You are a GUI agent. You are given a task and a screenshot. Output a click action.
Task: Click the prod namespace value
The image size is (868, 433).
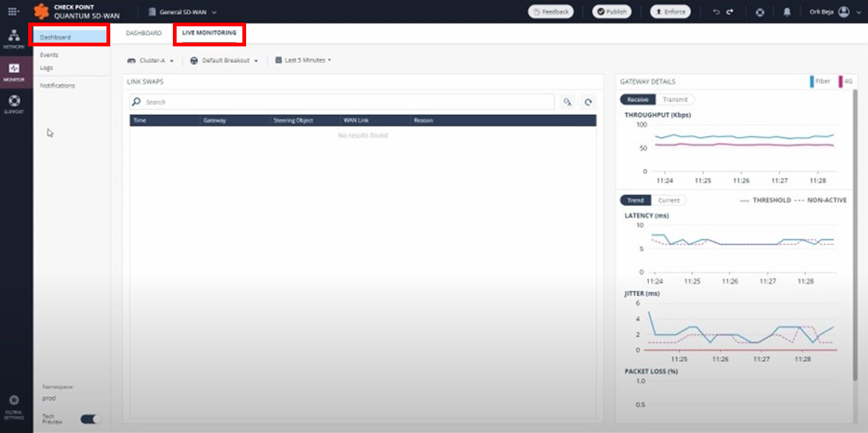(x=48, y=398)
